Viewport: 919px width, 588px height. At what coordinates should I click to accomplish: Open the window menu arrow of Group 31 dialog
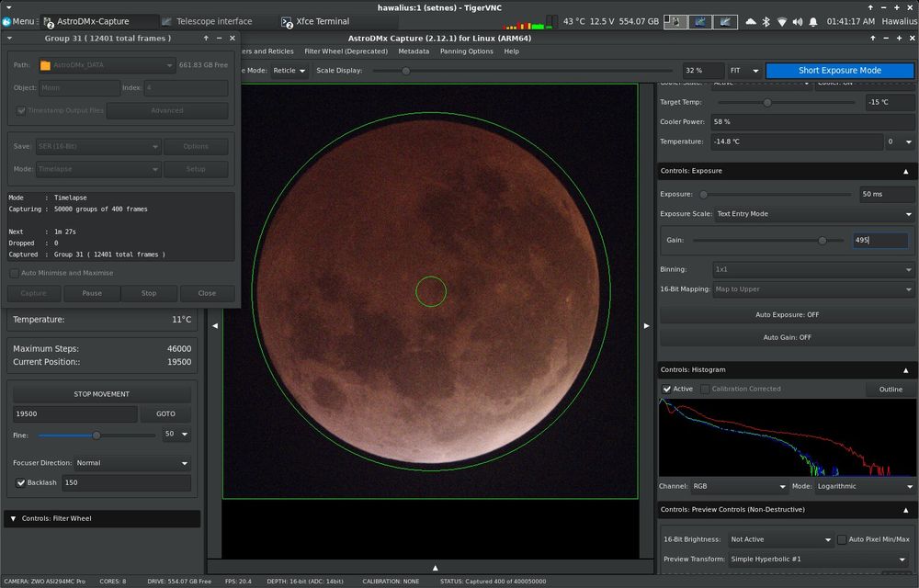(9, 38)
